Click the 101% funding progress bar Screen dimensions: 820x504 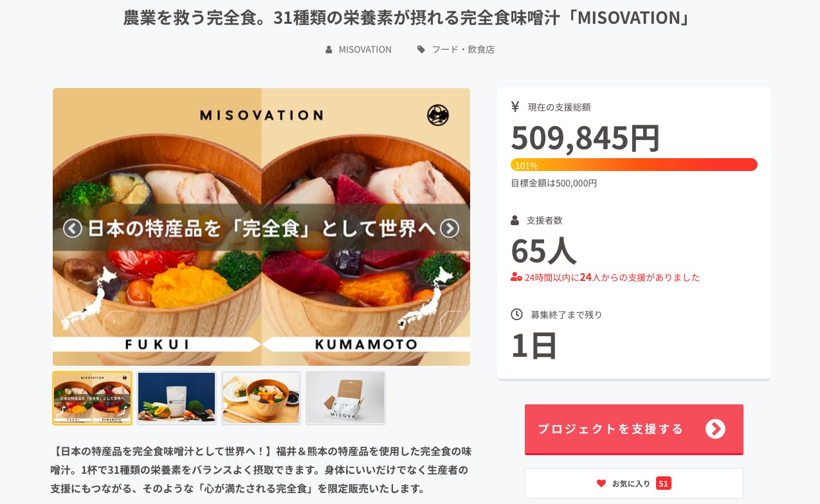pos(633,165)
